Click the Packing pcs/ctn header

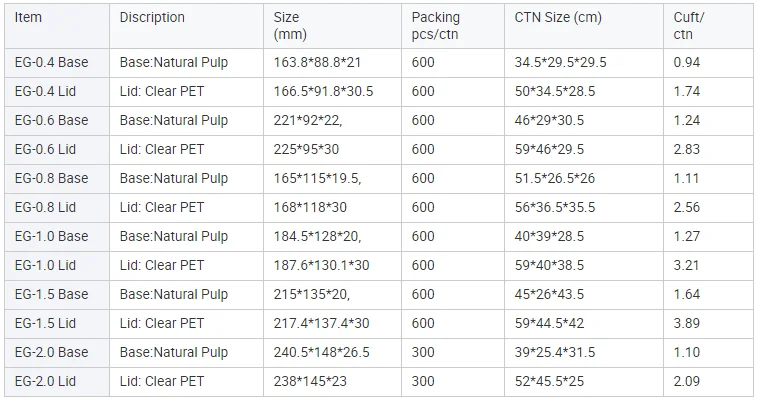(x=436, y=26)
